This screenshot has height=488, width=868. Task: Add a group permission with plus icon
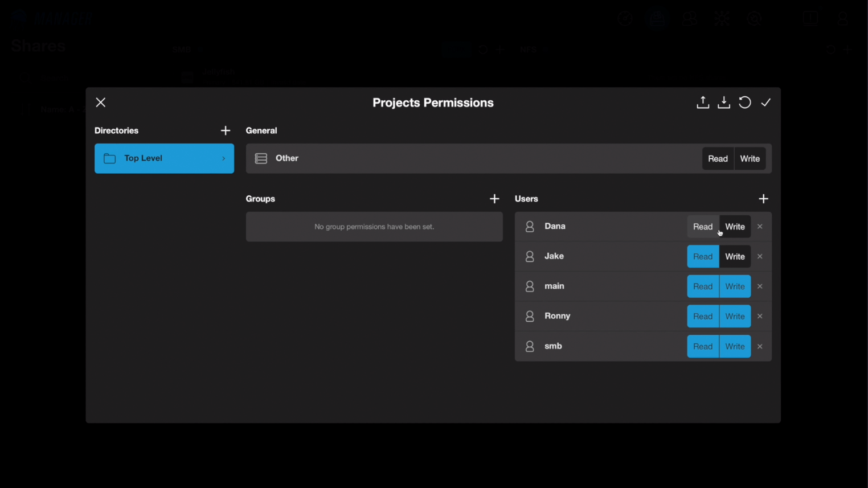(494, 199)
